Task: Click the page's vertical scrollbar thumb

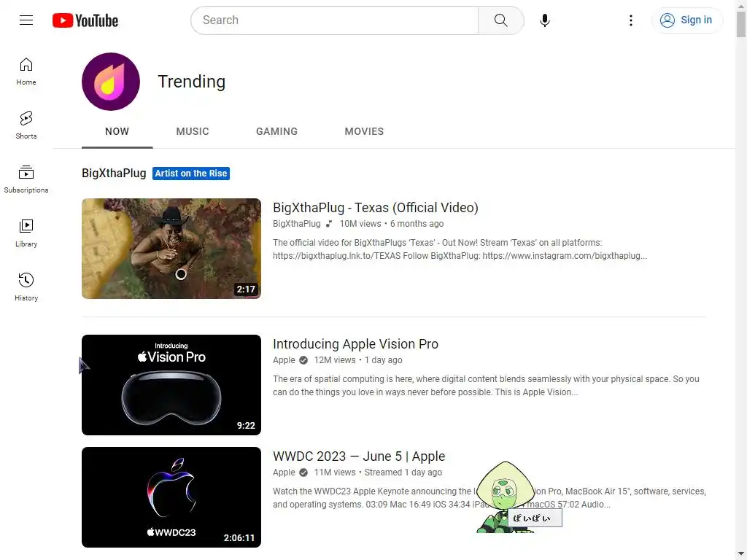Action: [741, 24]
